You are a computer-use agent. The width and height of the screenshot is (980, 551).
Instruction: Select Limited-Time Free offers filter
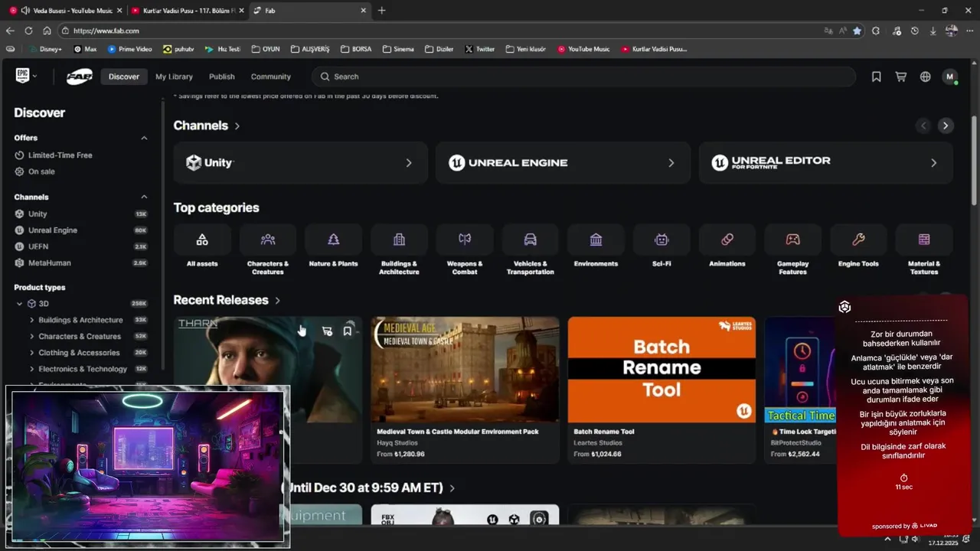[x=60, y=155]
